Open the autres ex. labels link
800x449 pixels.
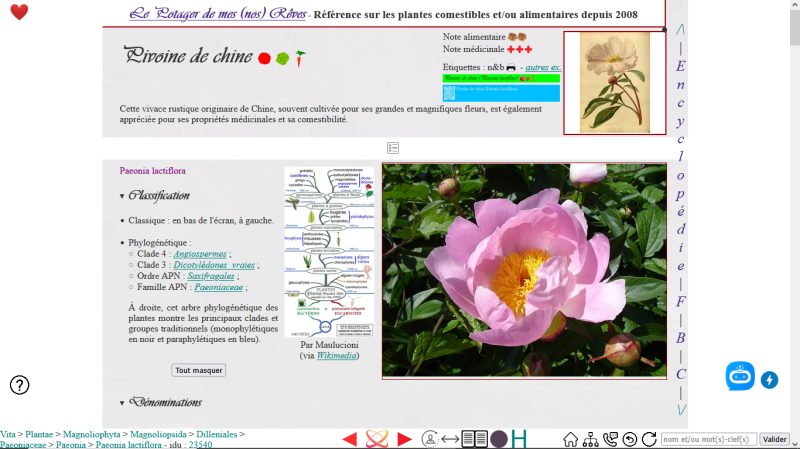[543, 67]
